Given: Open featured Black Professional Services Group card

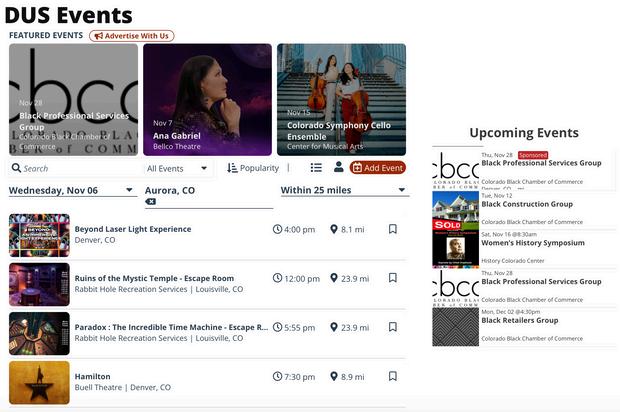Looking at the screenshot, I should (x=74, y=99).
